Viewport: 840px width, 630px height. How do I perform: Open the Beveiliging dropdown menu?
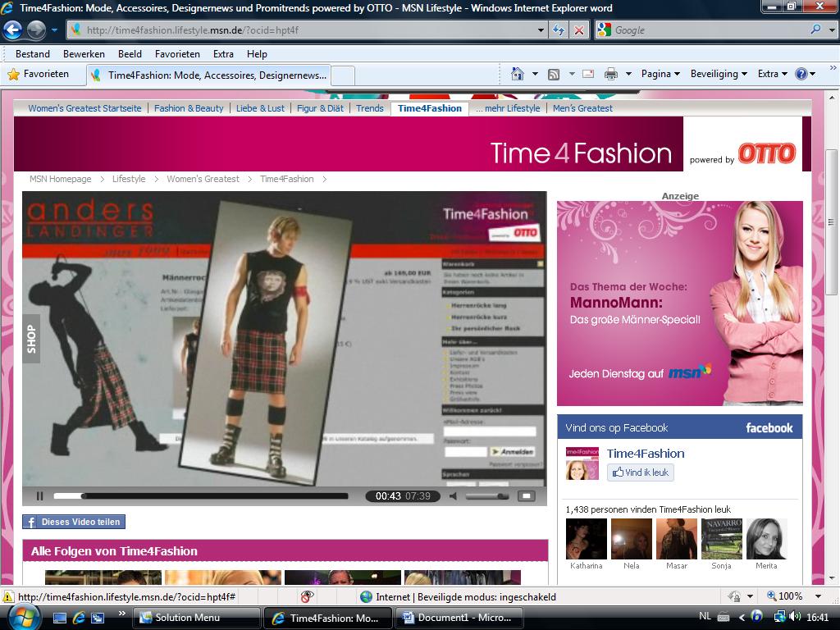point(719,74)
